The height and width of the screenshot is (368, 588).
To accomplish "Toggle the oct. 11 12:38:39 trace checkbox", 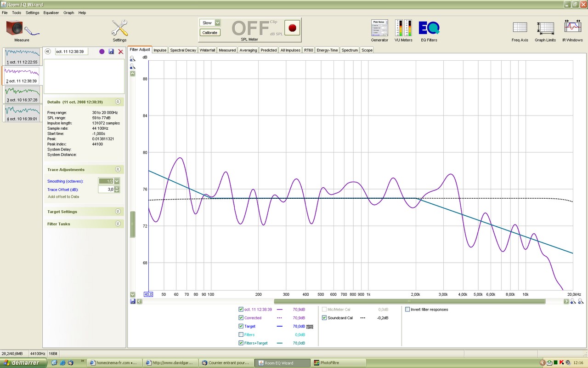I will [x=241, y=310].
